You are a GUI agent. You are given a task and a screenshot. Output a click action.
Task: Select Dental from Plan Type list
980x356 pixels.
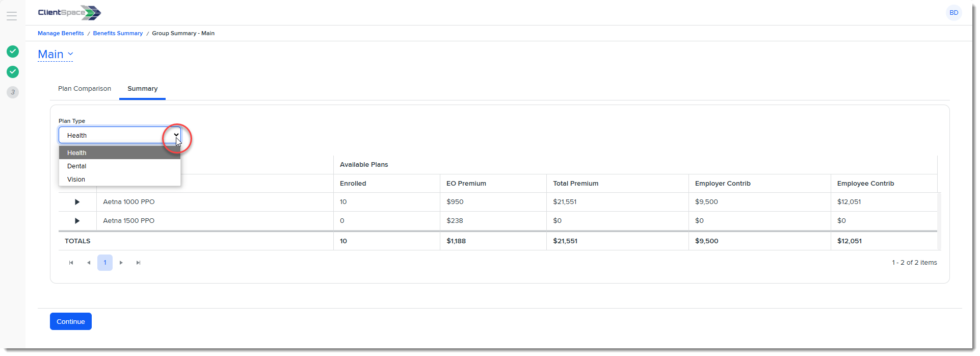coord(77,166)
